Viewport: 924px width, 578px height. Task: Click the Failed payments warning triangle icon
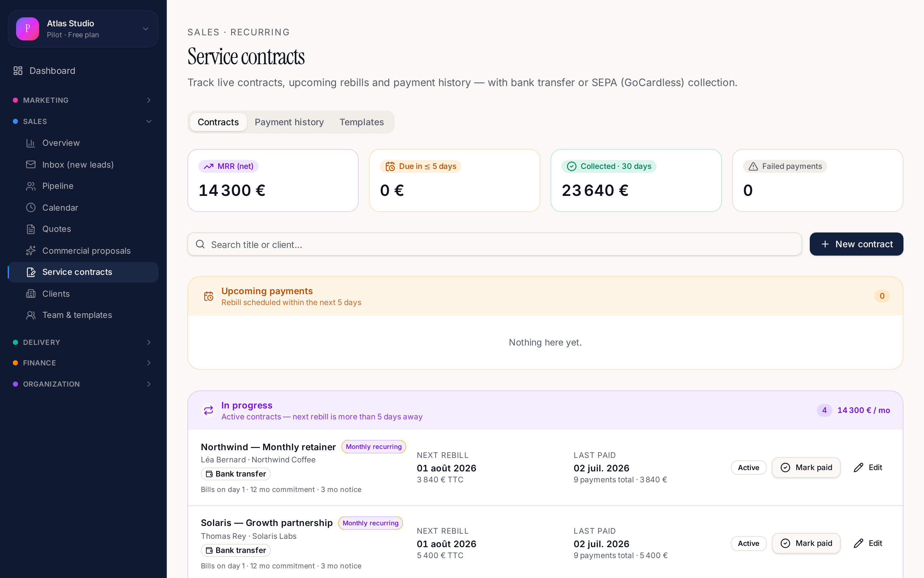point(753,166)
